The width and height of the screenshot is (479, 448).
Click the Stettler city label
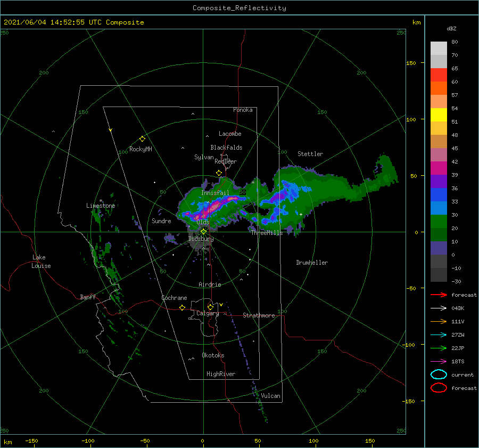(310, 154)
